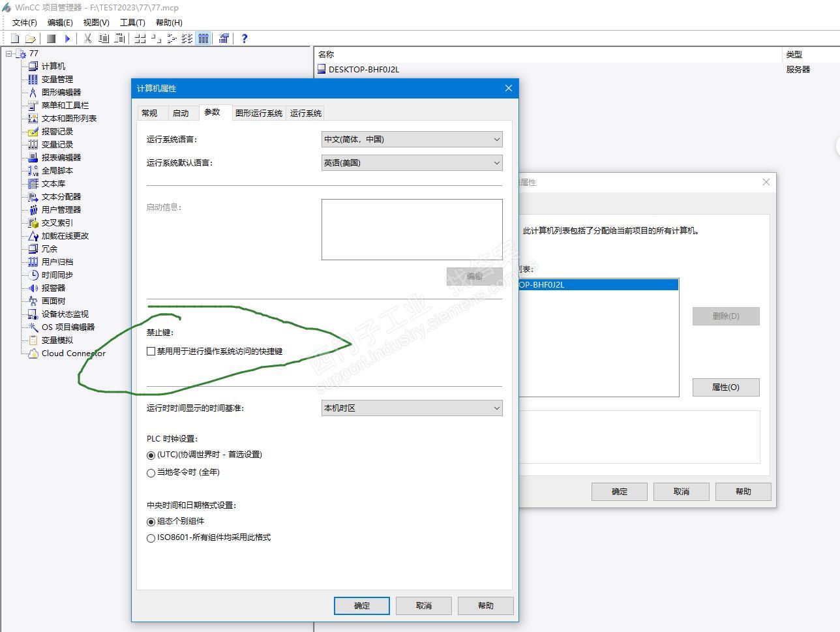Viewport: 840px width, 632px height.
Task: Click 帮助 in 计算机属性 dialog
Action: 486,605
